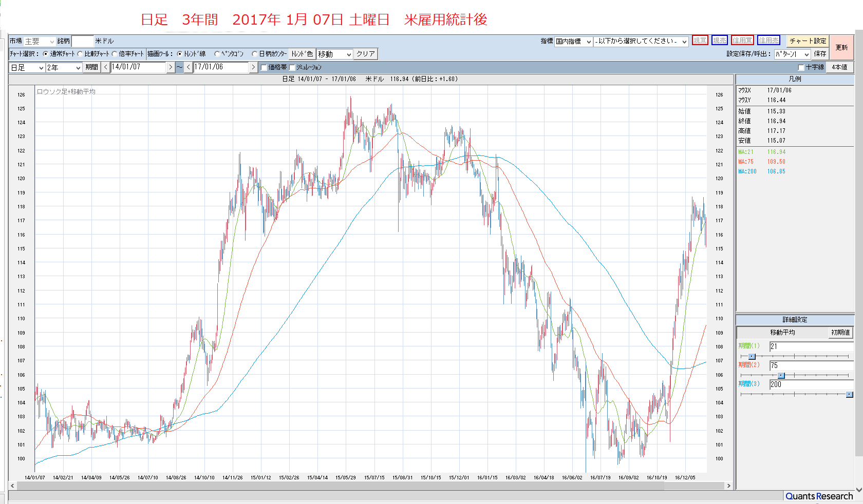Click the down arrow on the right-side vertical scrollbar
The height and width of the screenshot is (504, 863).
pos(858,490)
